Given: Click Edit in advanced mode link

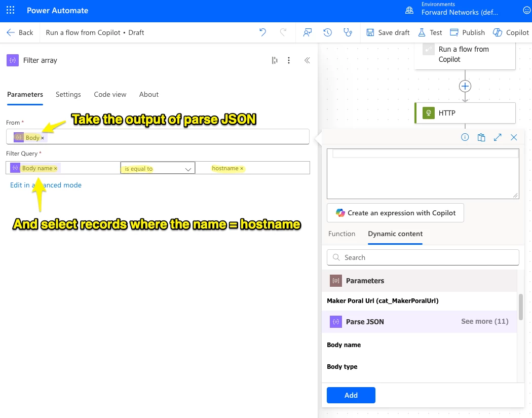Looking at the screenshot, I should click(x=46, y=185).
